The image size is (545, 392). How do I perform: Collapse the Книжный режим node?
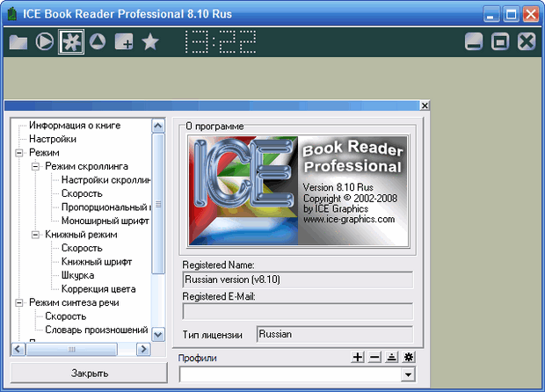pos(35,235)
